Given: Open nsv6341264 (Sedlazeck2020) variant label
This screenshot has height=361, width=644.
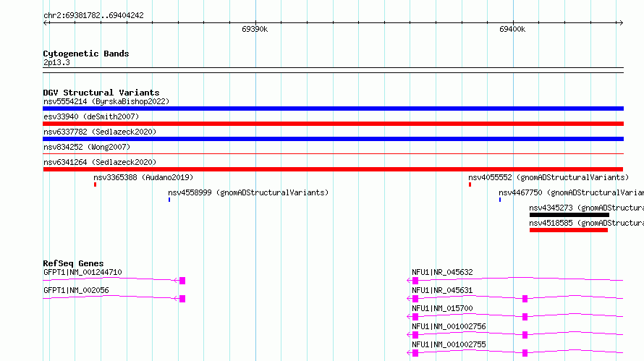Looking at the screenshot, I should (100, 162).
